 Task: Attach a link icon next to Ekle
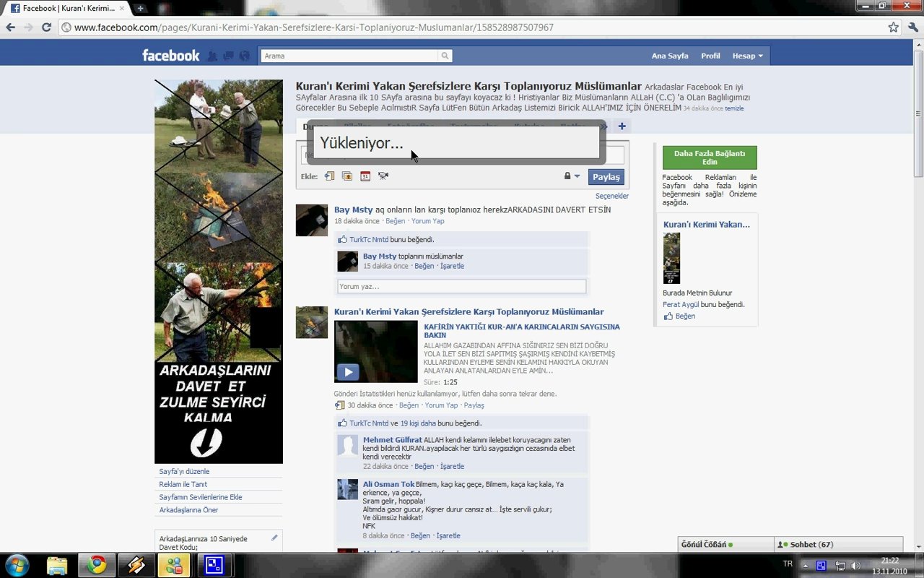tap(330, 176)
